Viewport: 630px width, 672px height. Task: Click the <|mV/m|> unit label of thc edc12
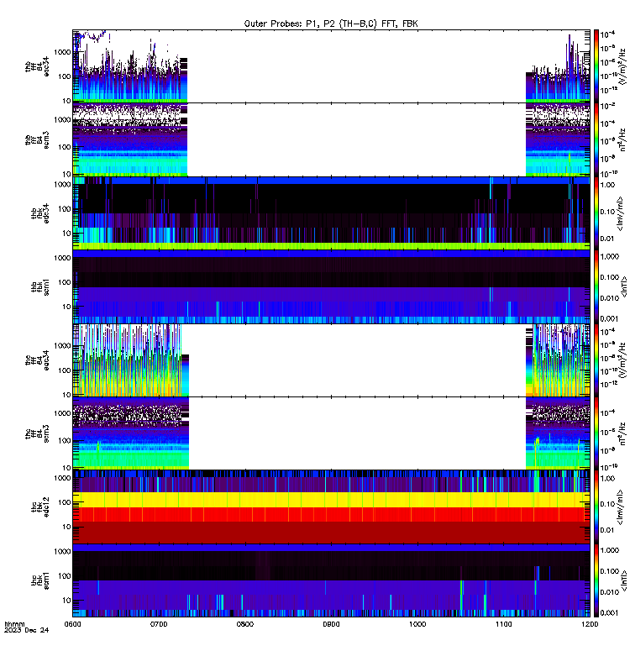pos(621,507)
